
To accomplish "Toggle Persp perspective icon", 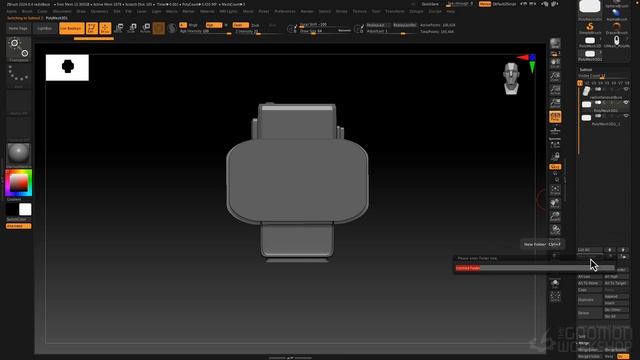I will (555, 117).
